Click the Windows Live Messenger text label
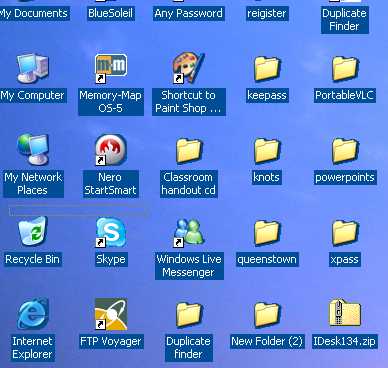Image resolution: width=388 pixels, height=368 pixels. pos(189,266)
